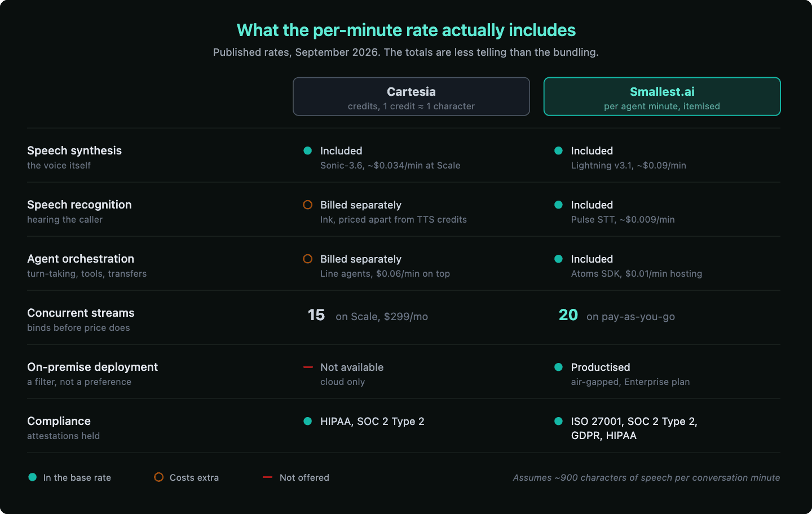Click 'Sonic-3.6, ~$0.034/min at Scale'
Viewport: 812px width, 514px height.
[390, 165]
